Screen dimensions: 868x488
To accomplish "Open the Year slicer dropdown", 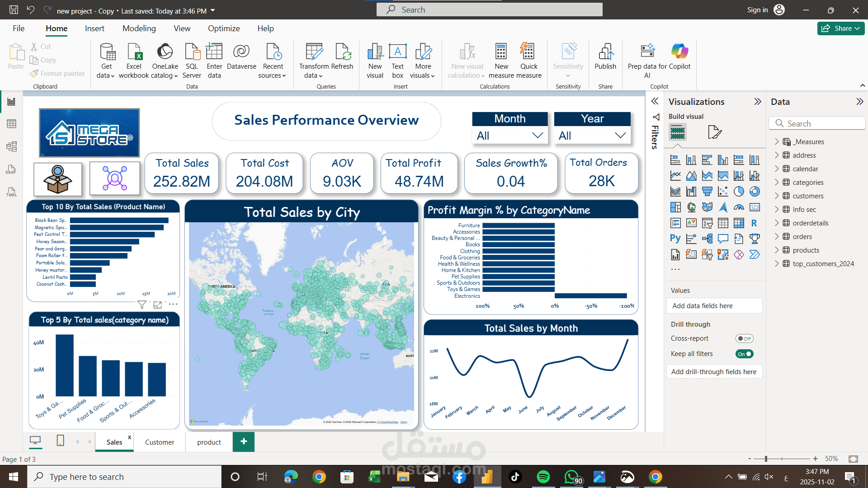I will point(620,136).
